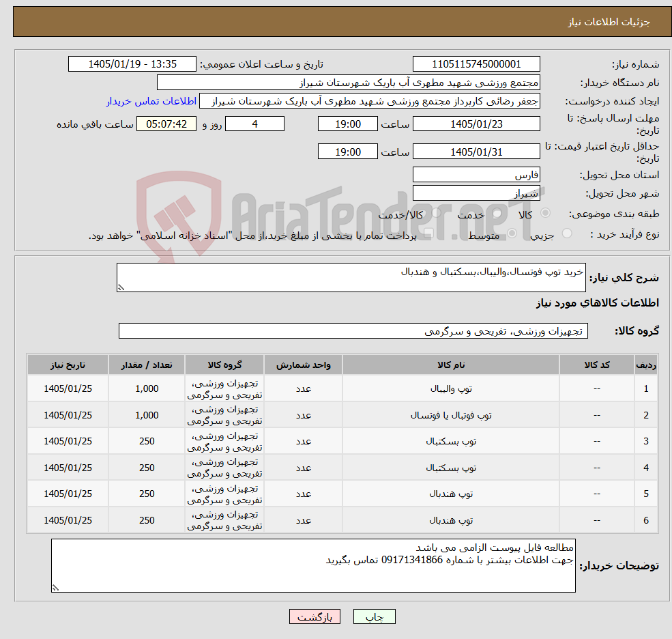Click the واحد شمارش column header
Image resolution: width=672 pixels, height=639 pixels.
(303, 365)
